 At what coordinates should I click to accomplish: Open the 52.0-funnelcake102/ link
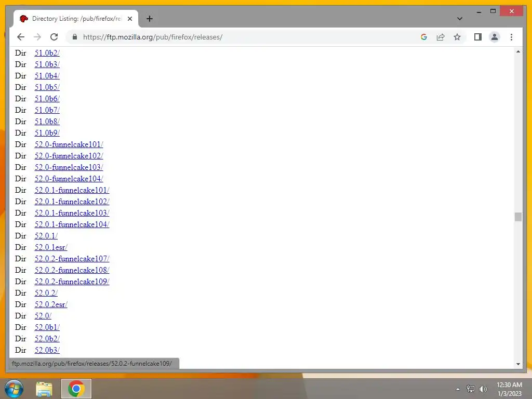pos(69,156)
